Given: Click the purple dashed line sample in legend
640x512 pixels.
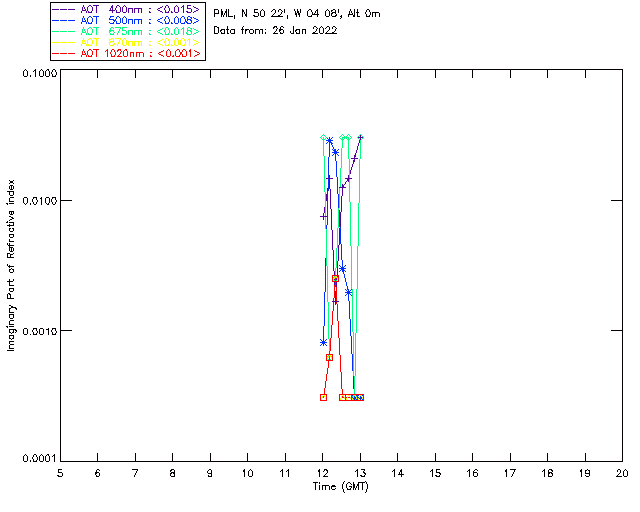Looking at the screenshot, I should pos(64,9).
